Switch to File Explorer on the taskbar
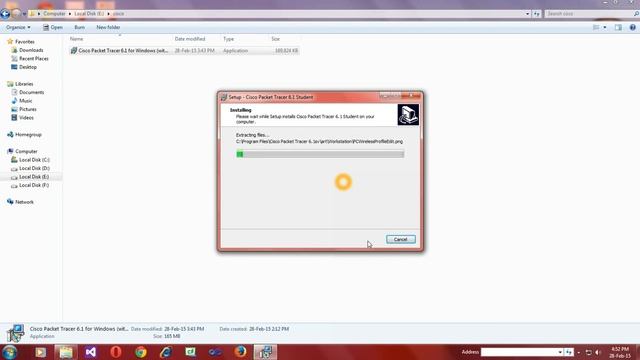The height and width of the screenshot is (360, 640). pos(66,352)
